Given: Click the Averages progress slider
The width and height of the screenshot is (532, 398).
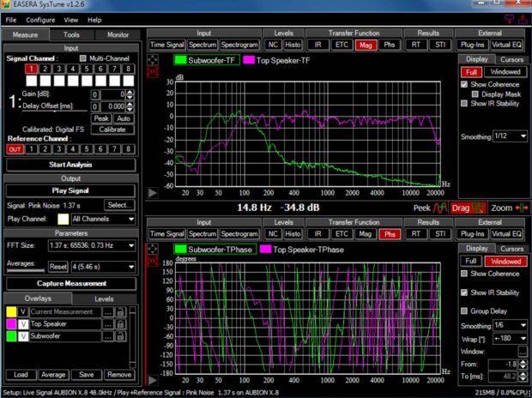Looking at the screenshot, I should coord(26,270).
